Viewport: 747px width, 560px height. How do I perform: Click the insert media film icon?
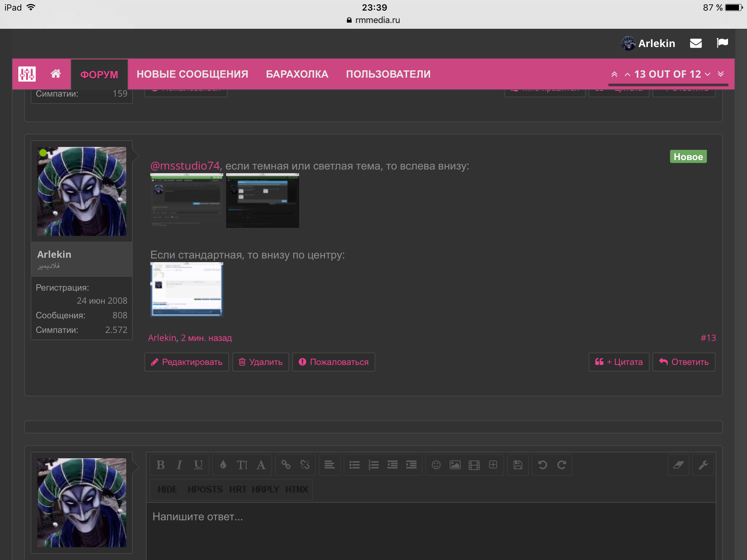point(474,465)
